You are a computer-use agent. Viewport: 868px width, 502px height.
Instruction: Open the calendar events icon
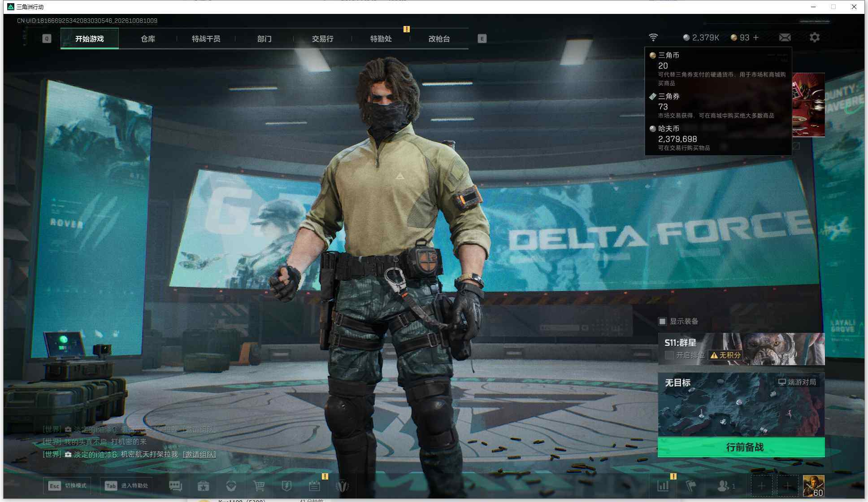315,486
